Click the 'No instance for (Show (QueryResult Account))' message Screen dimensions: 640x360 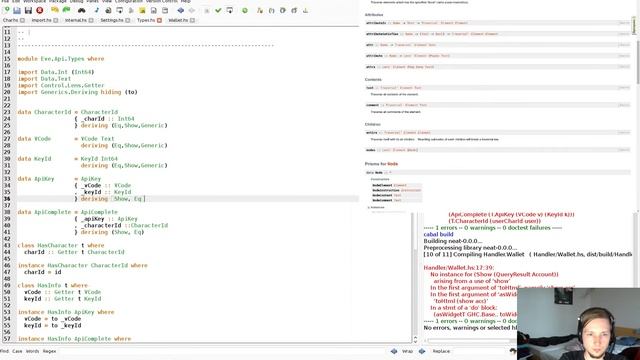pos(494,274)
